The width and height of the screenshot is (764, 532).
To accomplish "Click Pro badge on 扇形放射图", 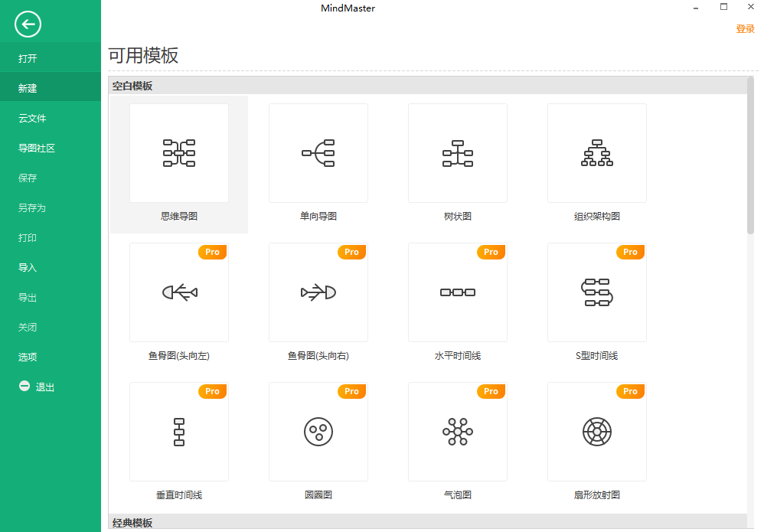I will (631, 391).
